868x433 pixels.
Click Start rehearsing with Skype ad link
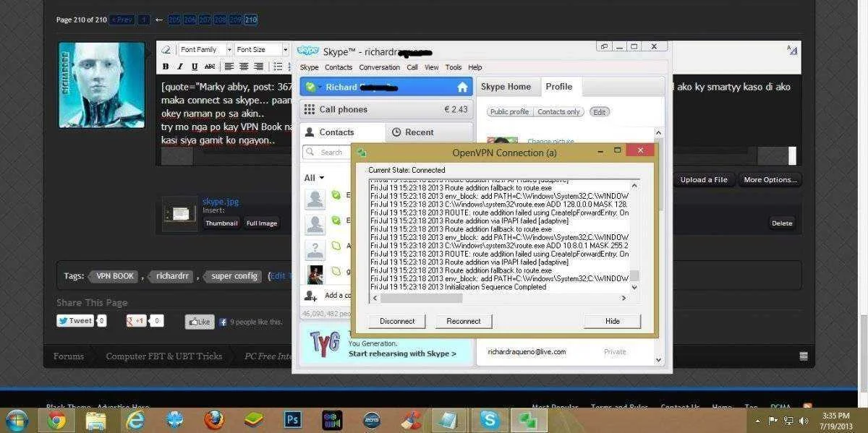pyautogui.click(x=402, y=354)
